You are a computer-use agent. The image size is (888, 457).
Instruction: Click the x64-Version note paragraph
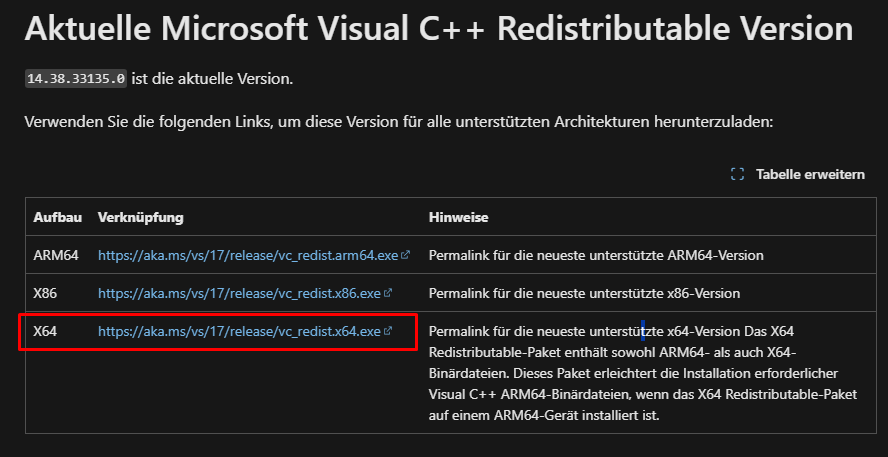point(643,373)
